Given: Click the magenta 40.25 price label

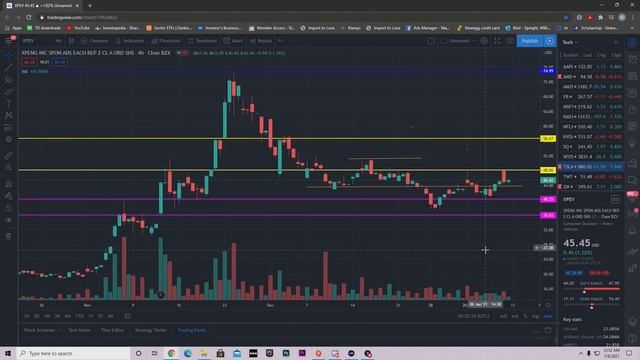Looking at the screenshot, I should (x=548, y=199).
